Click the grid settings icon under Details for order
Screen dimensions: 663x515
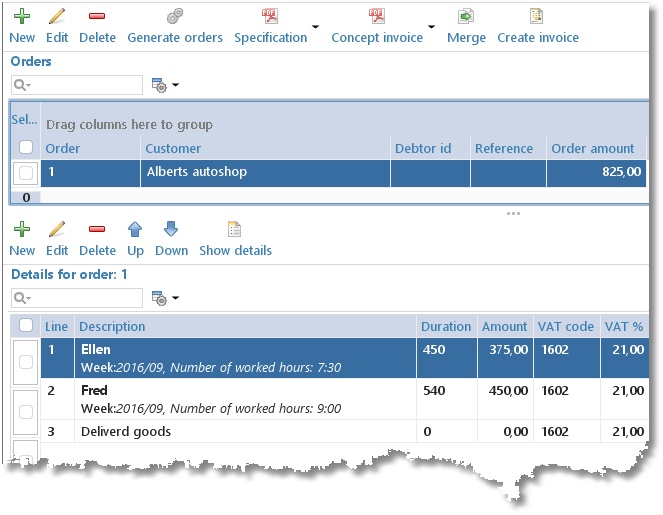[159, 298]
